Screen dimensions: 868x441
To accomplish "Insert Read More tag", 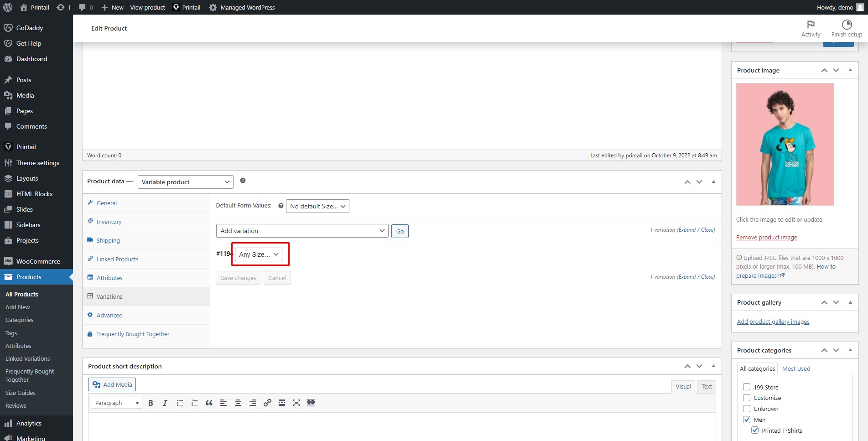I will (282, 403).
